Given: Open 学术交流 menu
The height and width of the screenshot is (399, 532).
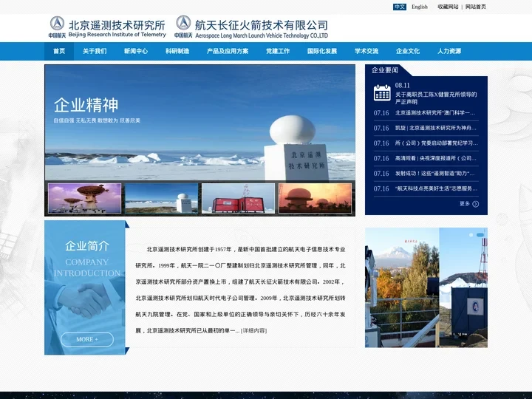Looking at the screenshot, I should (x=366, y=51).
